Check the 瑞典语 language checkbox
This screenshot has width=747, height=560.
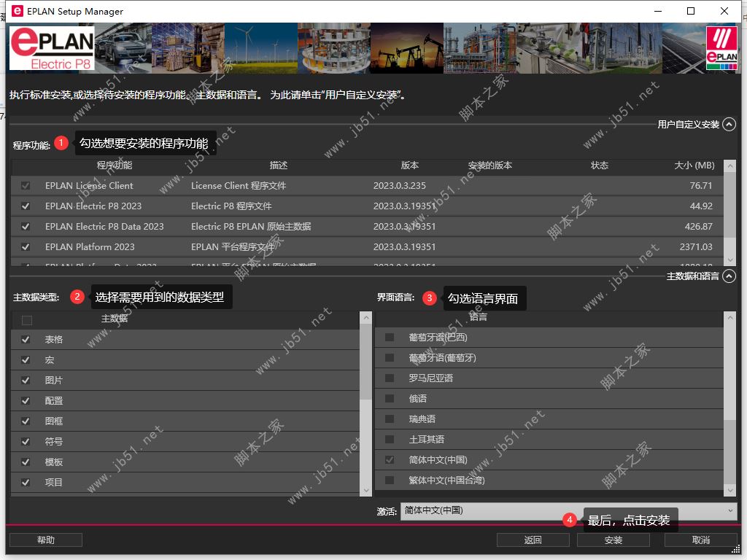[390, 419]
